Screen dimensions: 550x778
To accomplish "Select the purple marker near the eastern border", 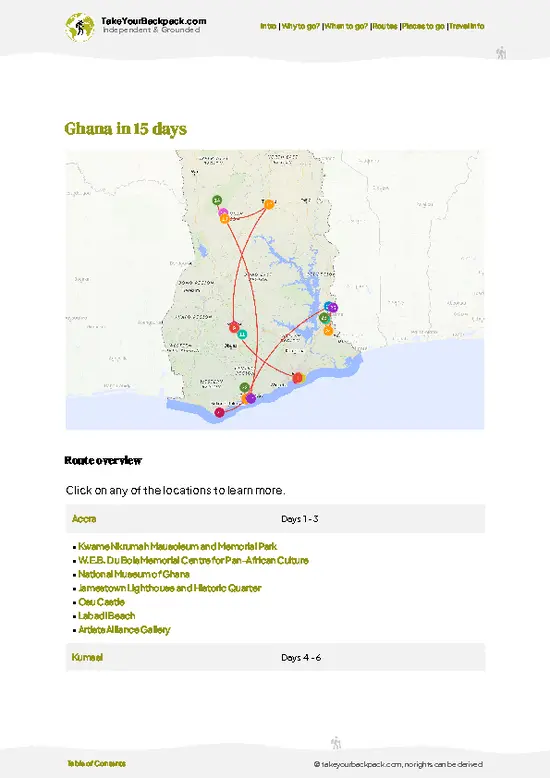I will pos(333,308).
